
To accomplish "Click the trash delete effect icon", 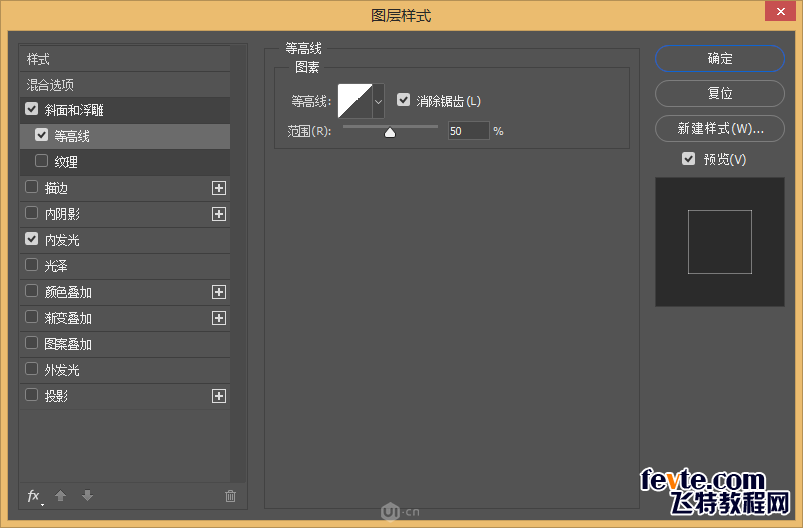I will point(230,496).
